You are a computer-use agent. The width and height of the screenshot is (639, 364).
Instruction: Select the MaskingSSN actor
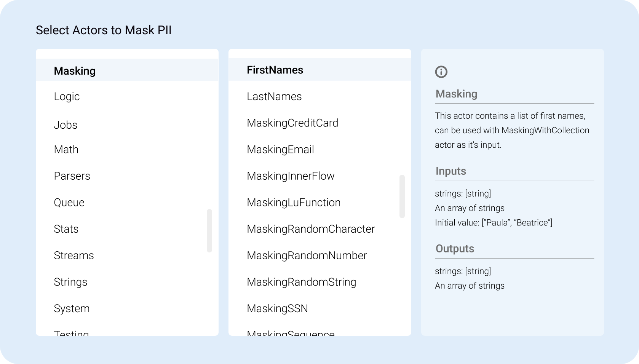tap(278, 308)
